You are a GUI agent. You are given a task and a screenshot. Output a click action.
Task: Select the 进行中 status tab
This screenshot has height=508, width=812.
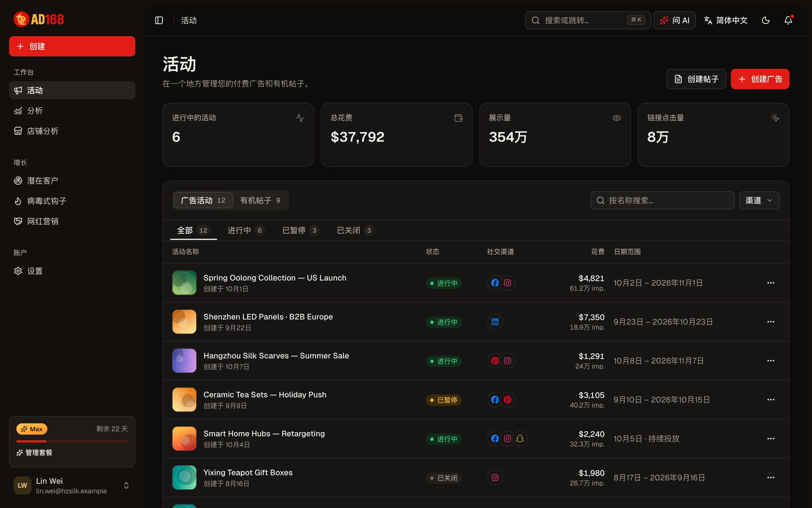(x=246, y=231)
